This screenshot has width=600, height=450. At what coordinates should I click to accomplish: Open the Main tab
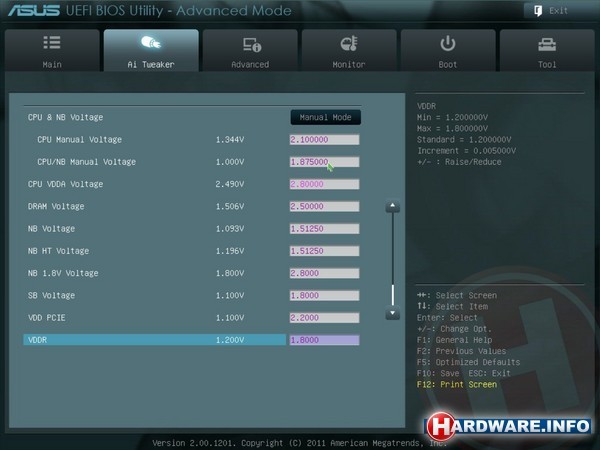point(52,50)
